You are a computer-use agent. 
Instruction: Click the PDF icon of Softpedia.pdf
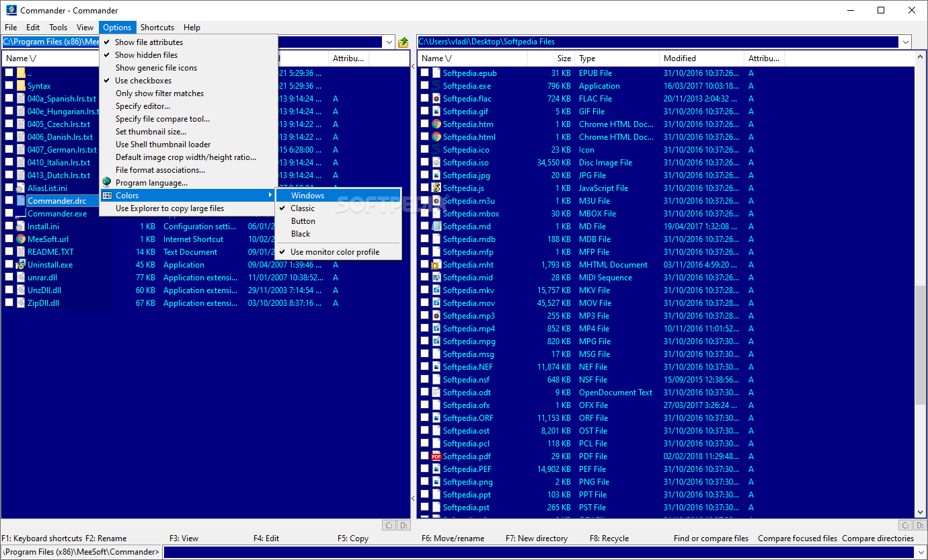[x=436, y=456]
